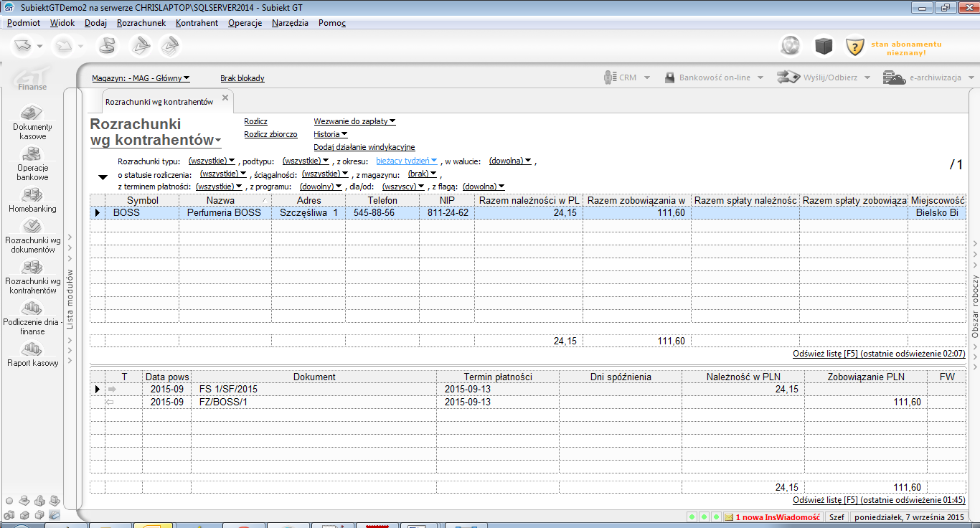Viewport: 980px width, 528px height.
Task: Collapse the filter panel black triangle
Action: click(103, 176)
